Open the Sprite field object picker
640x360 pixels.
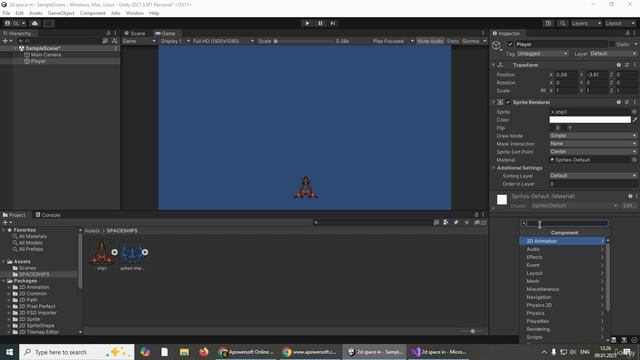pos(634,111)
